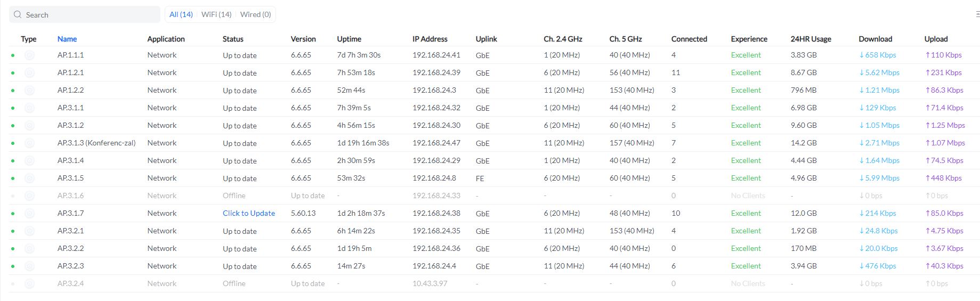Select the offline AP.3.2.4 row

pyautogui.click(x=70, y=283)
